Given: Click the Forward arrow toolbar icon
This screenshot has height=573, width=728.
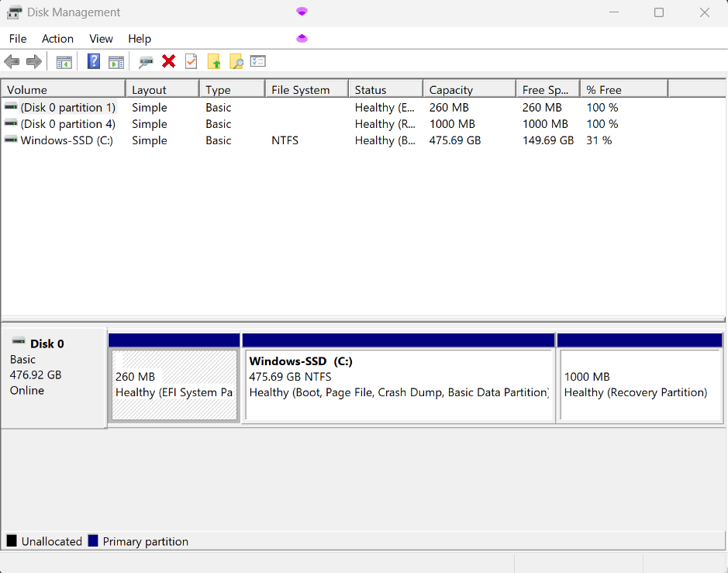Looking at the screenshot, I should pos(33,62).
